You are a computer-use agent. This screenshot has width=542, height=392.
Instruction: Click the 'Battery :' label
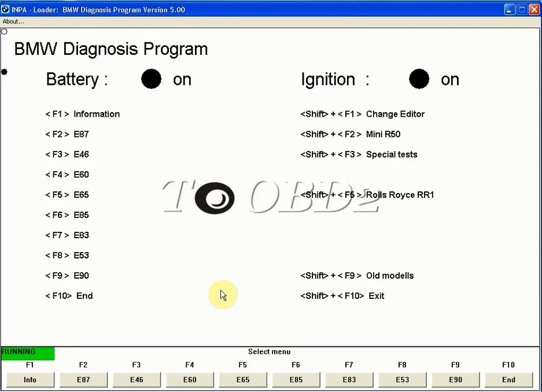(77, 79)
